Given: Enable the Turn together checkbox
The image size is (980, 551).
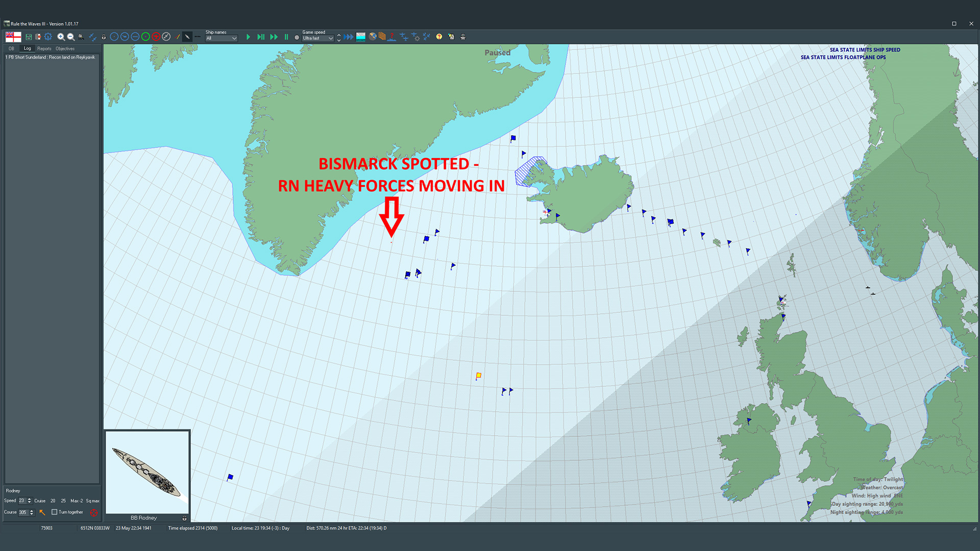Looking at the screenshot, I should pyautogui.click(x=55, y=512).
